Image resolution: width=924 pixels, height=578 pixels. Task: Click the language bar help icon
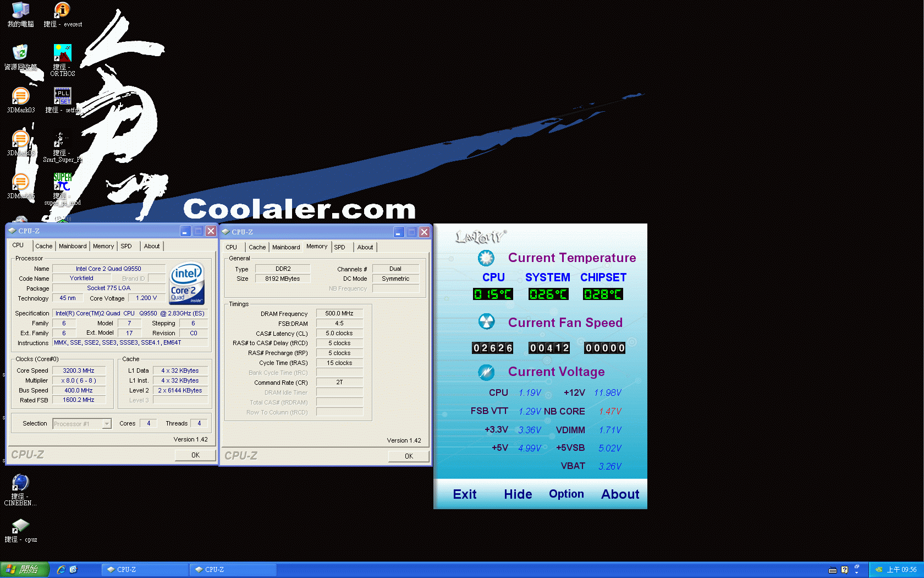844,570
